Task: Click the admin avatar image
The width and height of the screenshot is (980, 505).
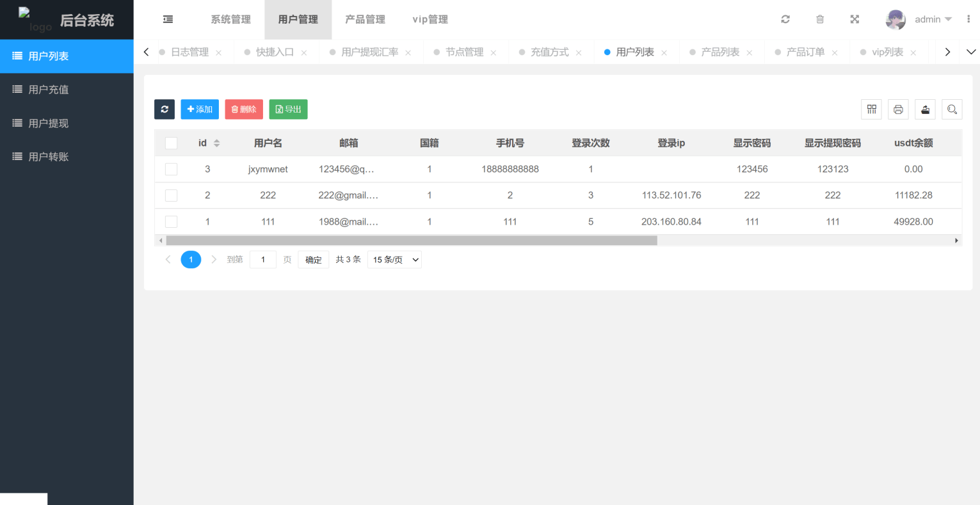Action: click(896, 19)
